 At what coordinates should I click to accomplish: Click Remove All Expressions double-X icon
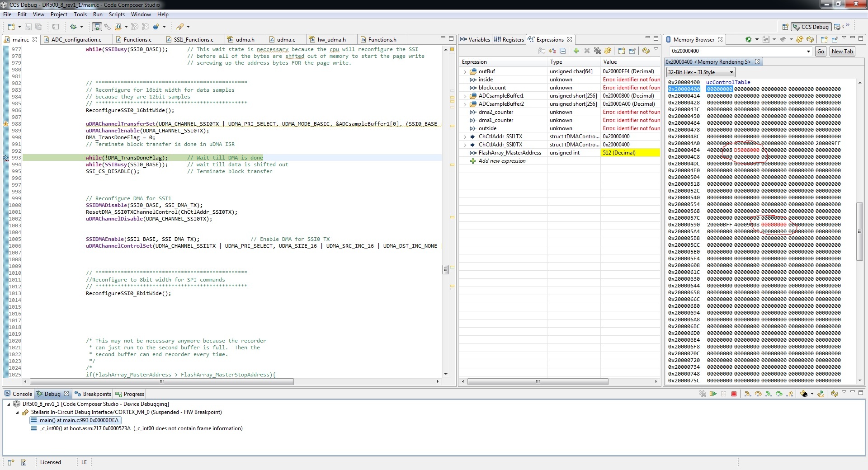(597, 51)
